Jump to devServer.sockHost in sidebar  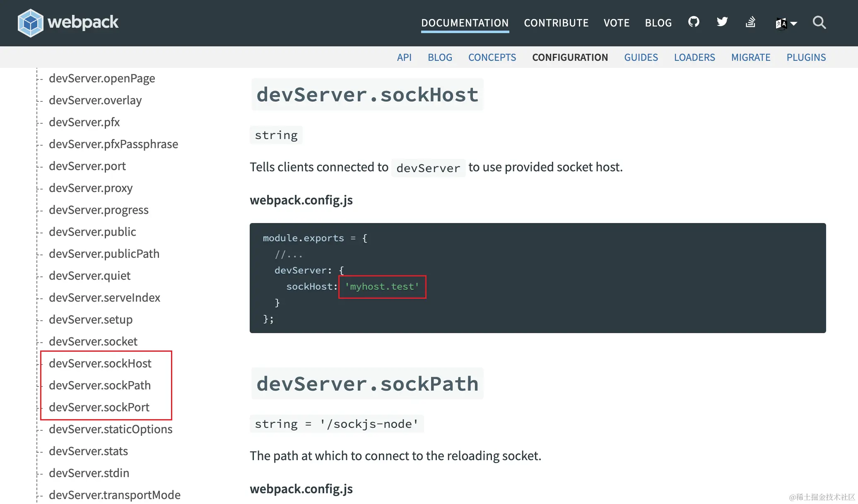[100, 363]
